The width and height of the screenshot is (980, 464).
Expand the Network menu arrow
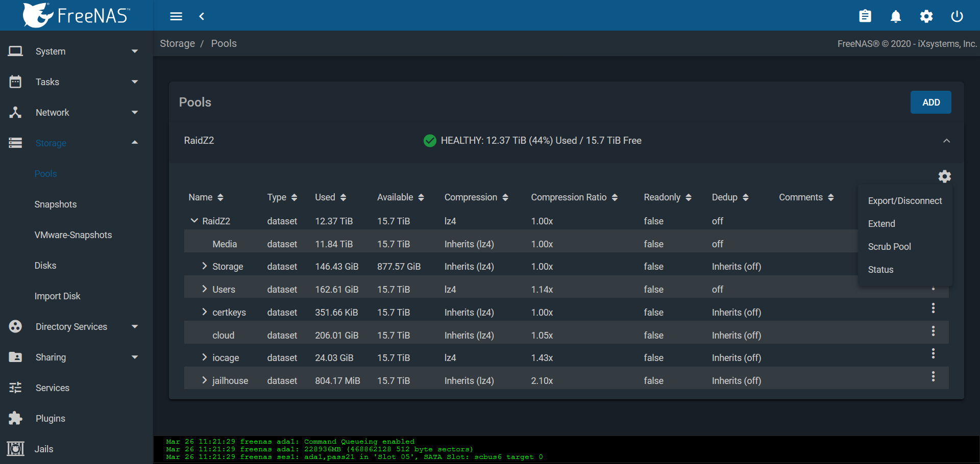point(135,112)
